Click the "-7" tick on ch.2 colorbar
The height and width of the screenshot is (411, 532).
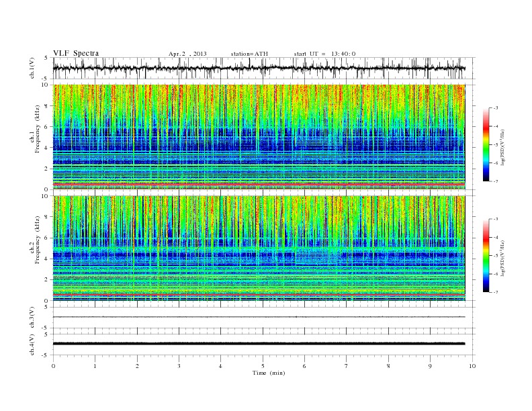[496, 292]
